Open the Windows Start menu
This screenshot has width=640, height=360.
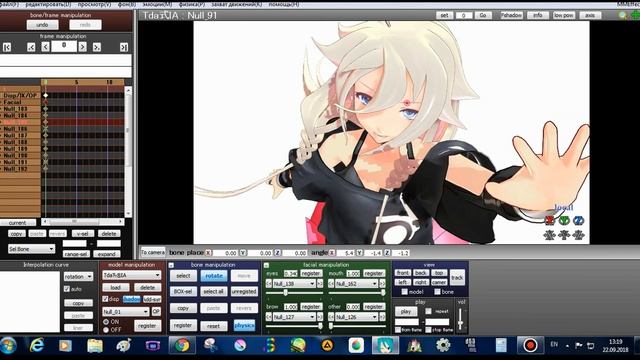(x=8, y=345)
